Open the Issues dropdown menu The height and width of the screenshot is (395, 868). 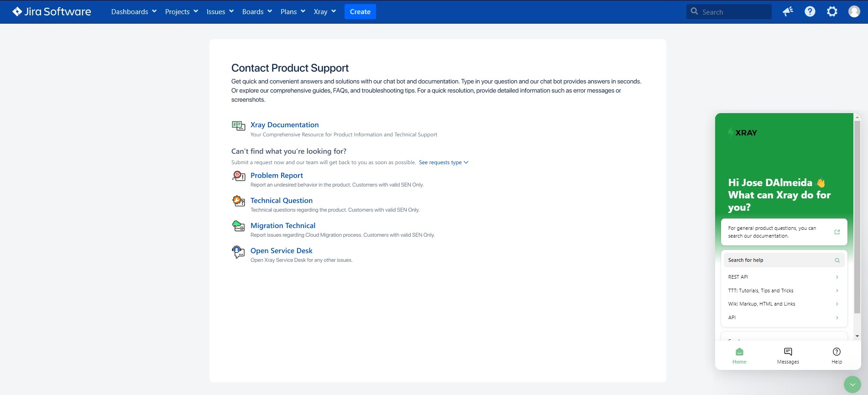(x=220, y=11)
